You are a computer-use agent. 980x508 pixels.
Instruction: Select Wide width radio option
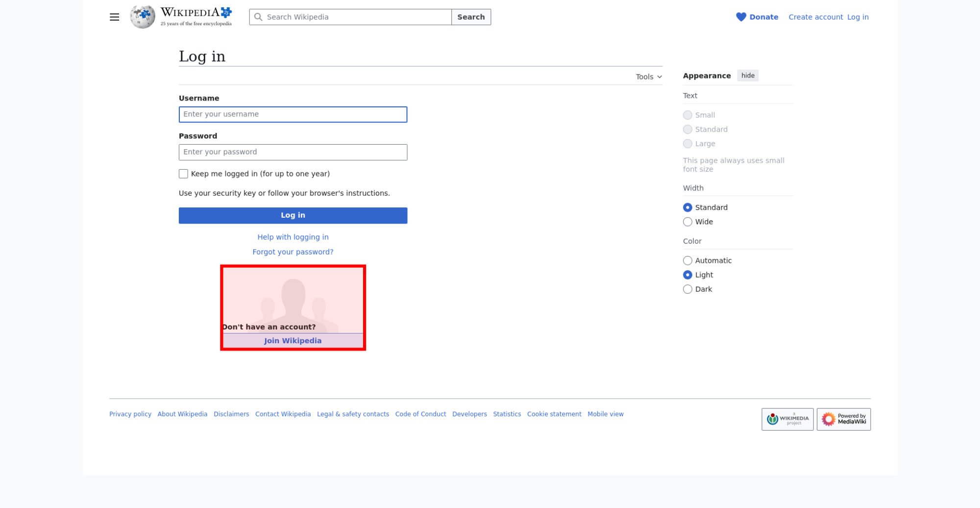pos(687,222)
